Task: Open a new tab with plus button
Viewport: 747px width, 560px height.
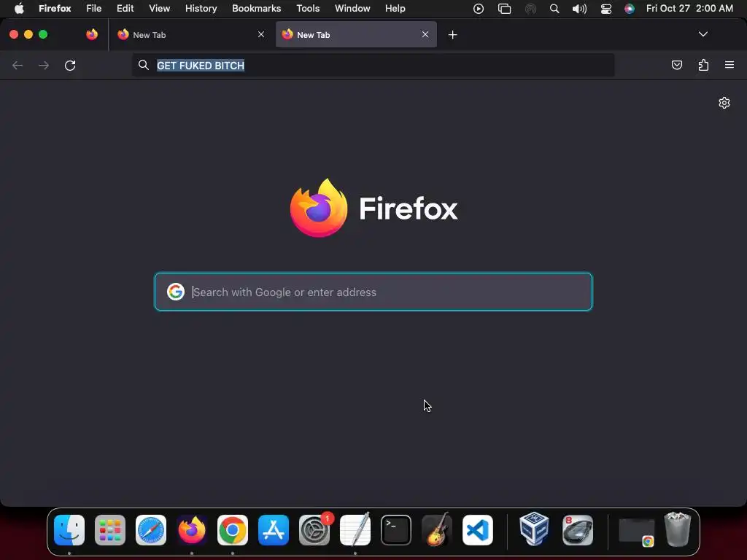Action: click(x=452, y=35)
